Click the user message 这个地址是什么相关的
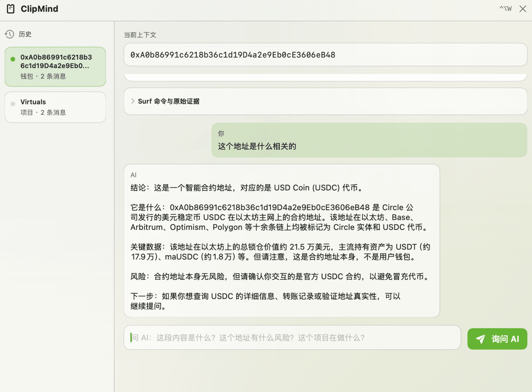 coord(257,146)
